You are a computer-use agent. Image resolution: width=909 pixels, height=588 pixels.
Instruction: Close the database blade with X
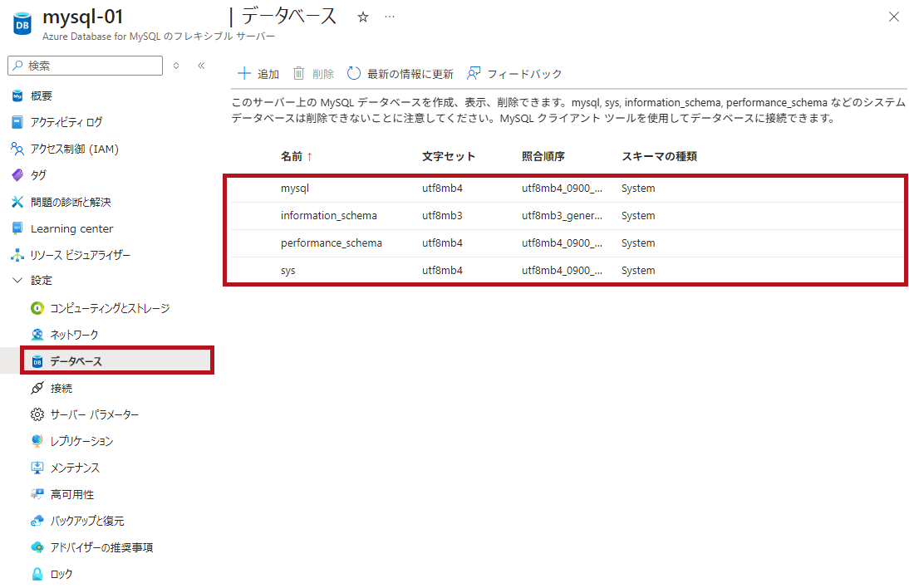[894, 17]
